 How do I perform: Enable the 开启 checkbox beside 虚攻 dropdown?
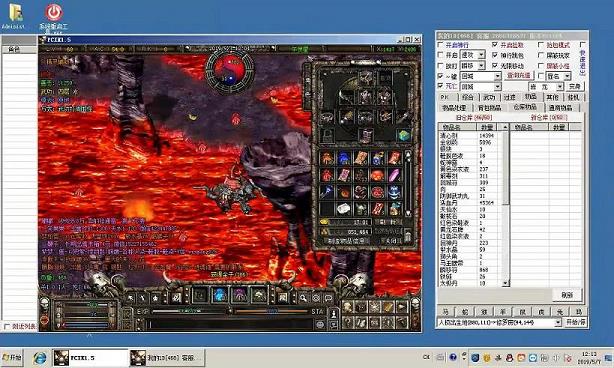[440, 55]
